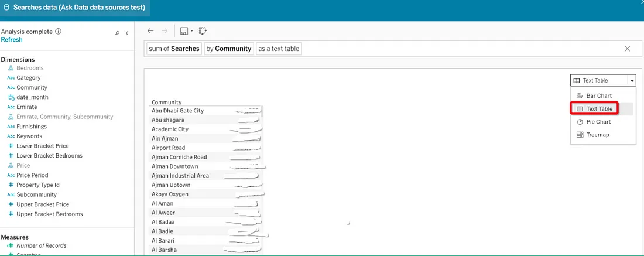Click the back arrow in the toolbar
644x256 pixels.
150,31
